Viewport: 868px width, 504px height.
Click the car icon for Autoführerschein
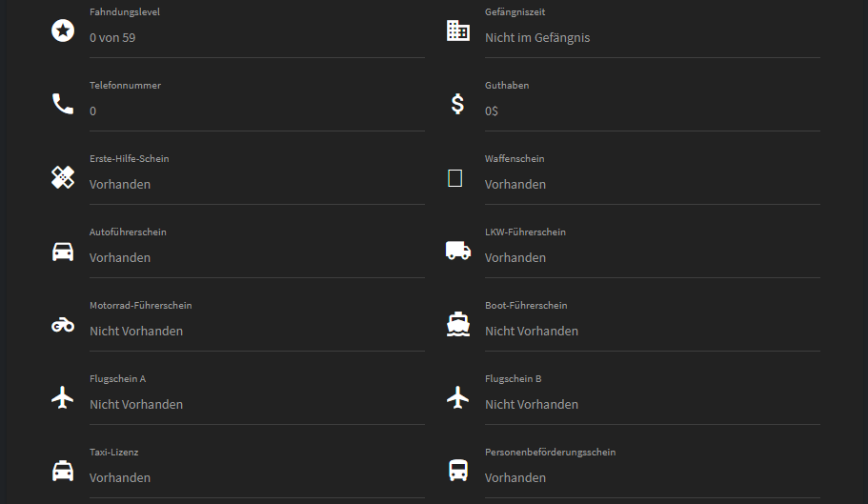click(63, 251)
